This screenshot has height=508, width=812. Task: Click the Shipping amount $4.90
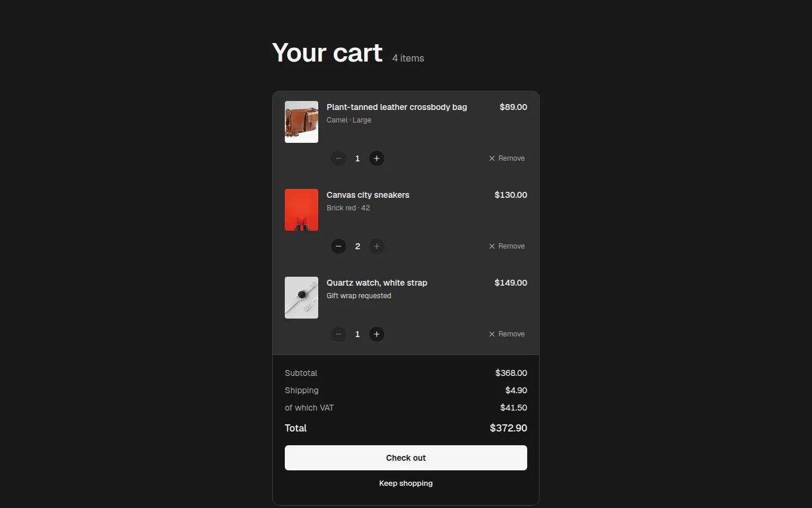click(516, 390)
